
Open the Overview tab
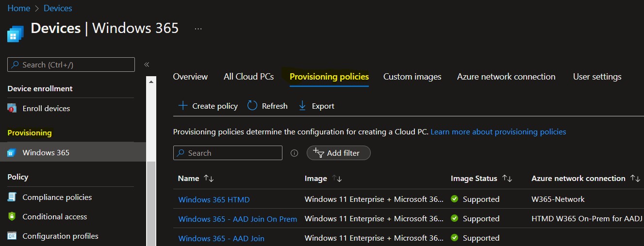[x=190, y=77]
